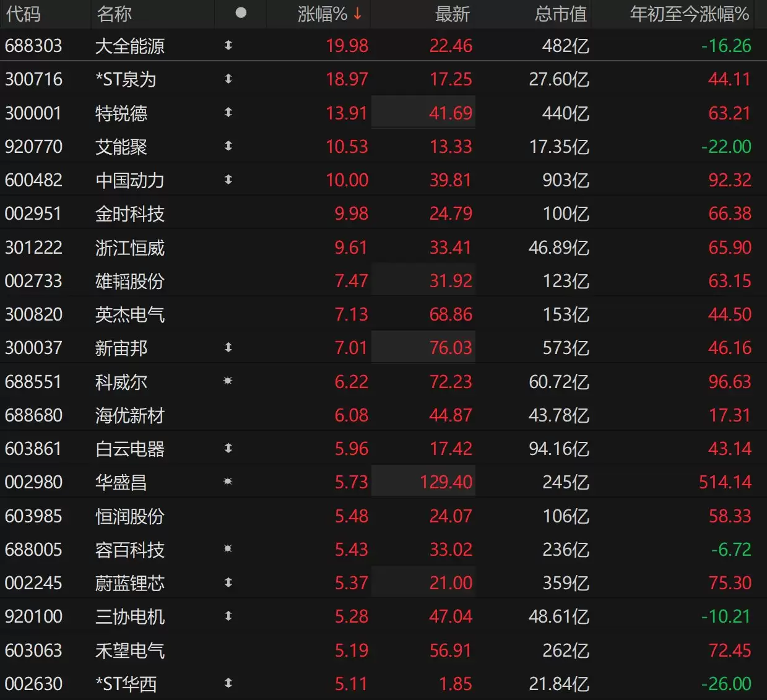Image resolution: width=767 pixels, height=700 pixels.
Task: Click stock code 002951
Action: pos(33,214)
